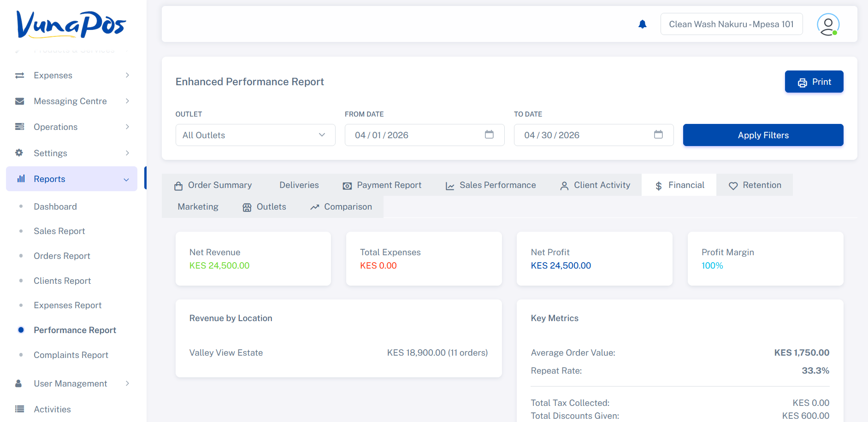Click Average Order Value KES 1,750.00
This screenshot has height=422, width=868.
tap(802, 352)
